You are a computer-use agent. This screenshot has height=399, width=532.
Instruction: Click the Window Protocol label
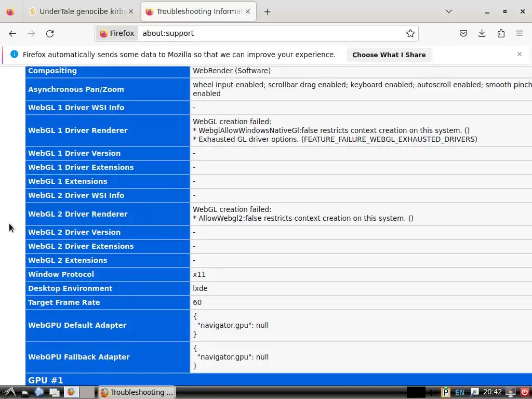tap(61, 274)
